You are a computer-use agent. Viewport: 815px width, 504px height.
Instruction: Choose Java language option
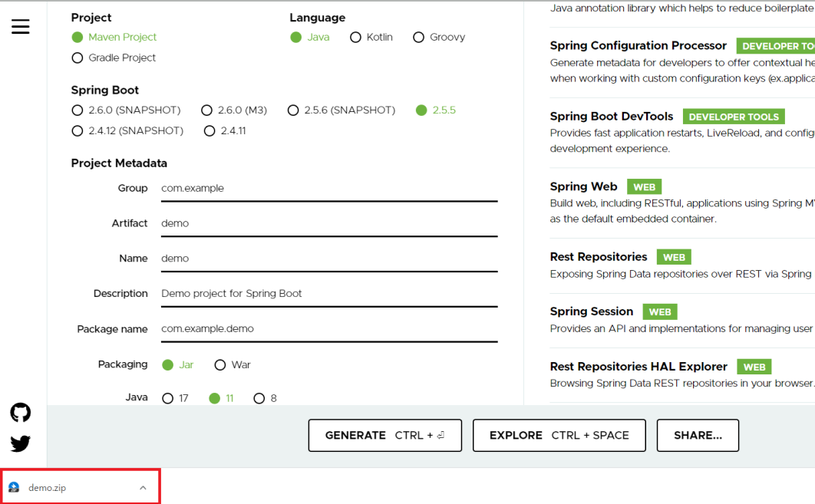(x=310, y=37)
